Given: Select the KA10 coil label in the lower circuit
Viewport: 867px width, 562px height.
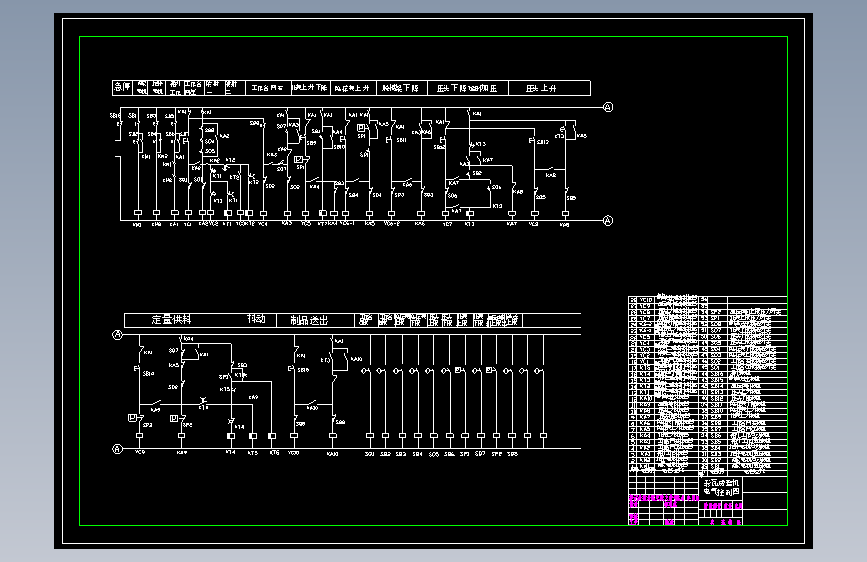Looking at the screenshot, I should [332, 454].
